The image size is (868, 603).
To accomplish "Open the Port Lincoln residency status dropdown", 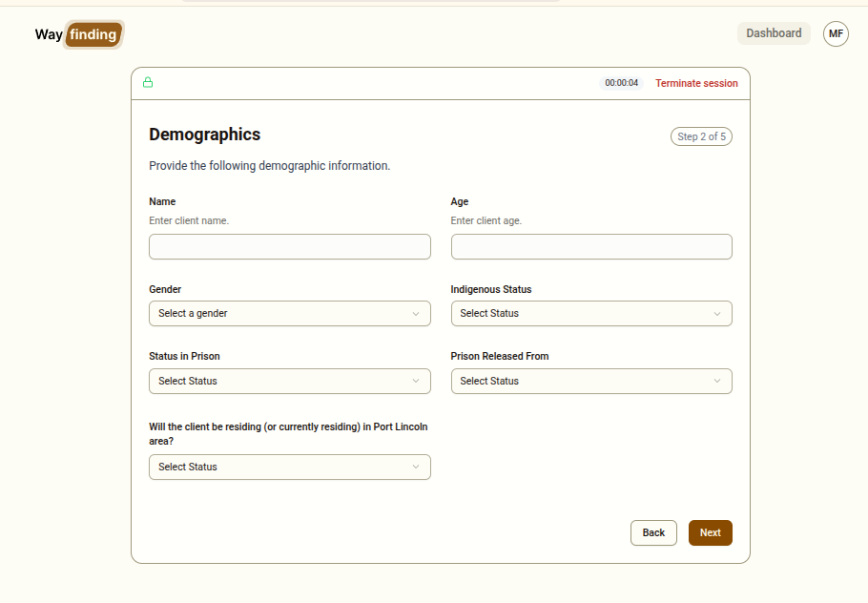I will [289, 467].
